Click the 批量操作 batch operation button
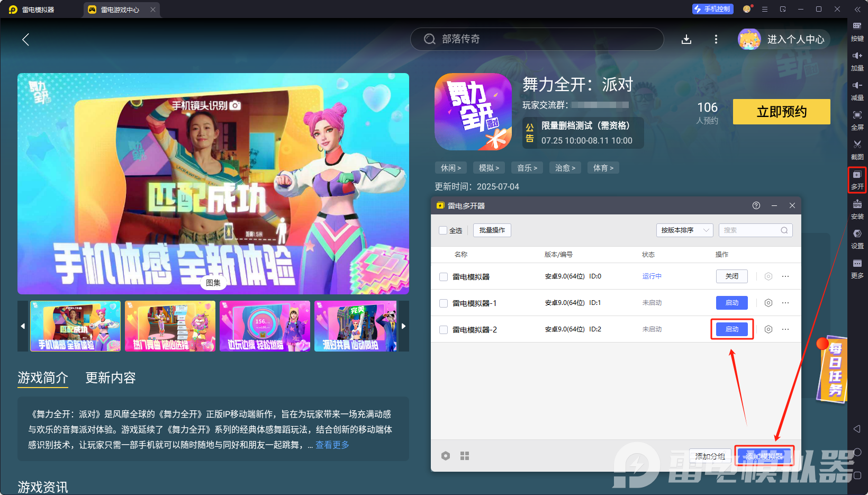The width and height of the screenshot is (868, 495). pos(492,230)
